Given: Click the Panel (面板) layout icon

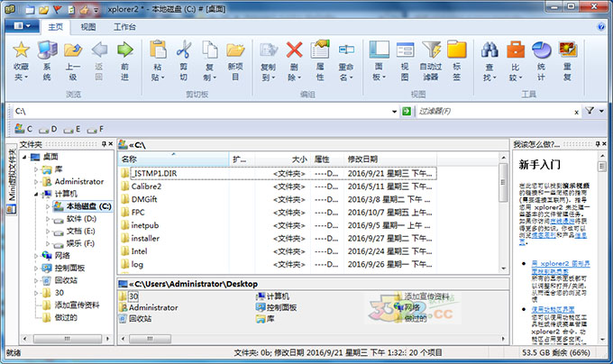Looking at the screenshot, I should (379, 50).
